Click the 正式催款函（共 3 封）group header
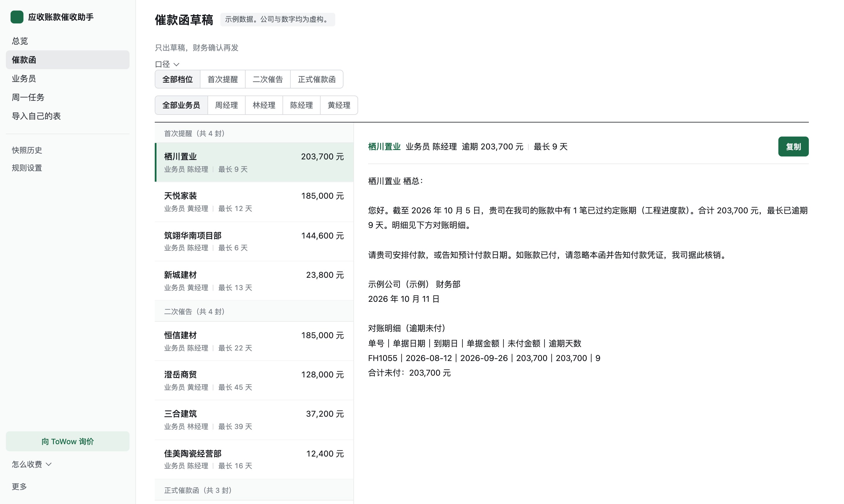The height and width of the screenshot is (504, 844). tap(254, 490)
